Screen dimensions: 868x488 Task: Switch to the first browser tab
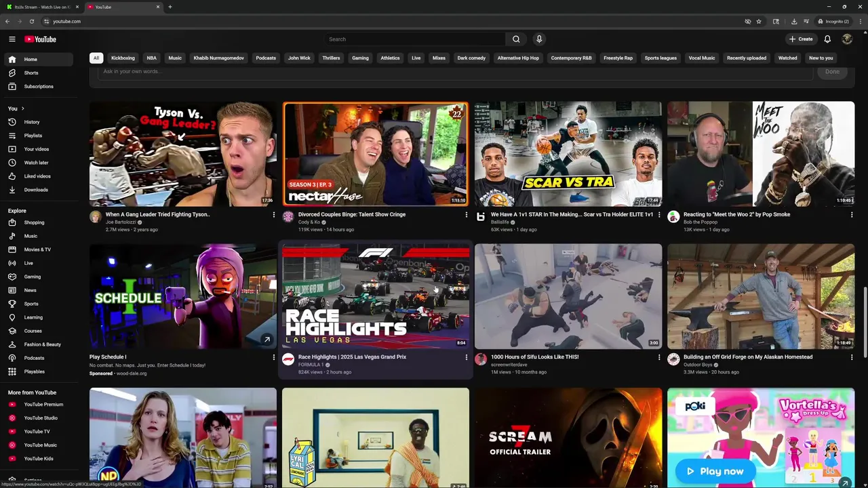pos(42,7)
